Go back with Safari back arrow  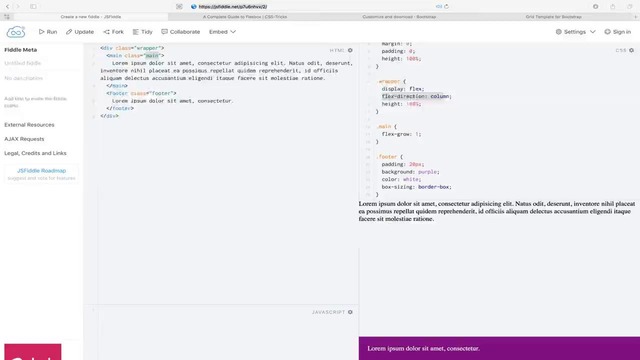[7, 7]
